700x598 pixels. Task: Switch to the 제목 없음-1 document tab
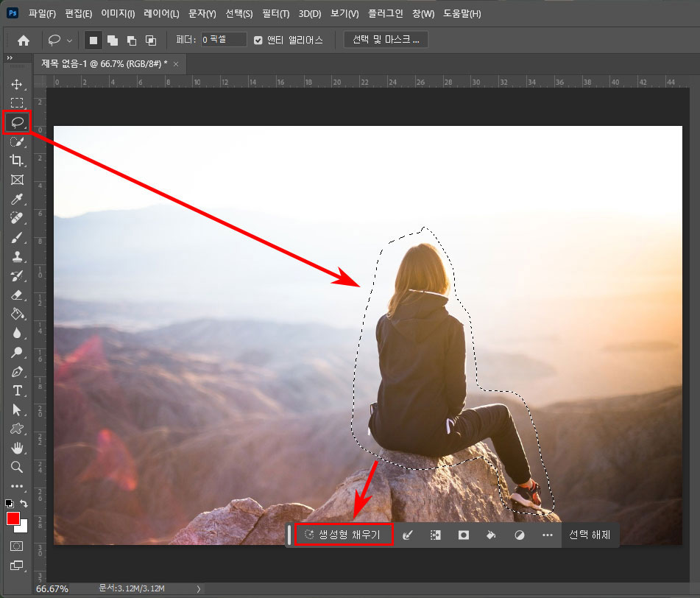(105, 64)
